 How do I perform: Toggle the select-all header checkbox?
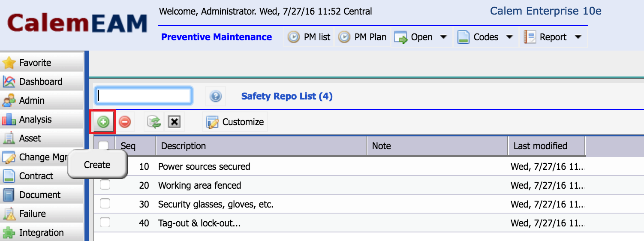pos(103,146)
